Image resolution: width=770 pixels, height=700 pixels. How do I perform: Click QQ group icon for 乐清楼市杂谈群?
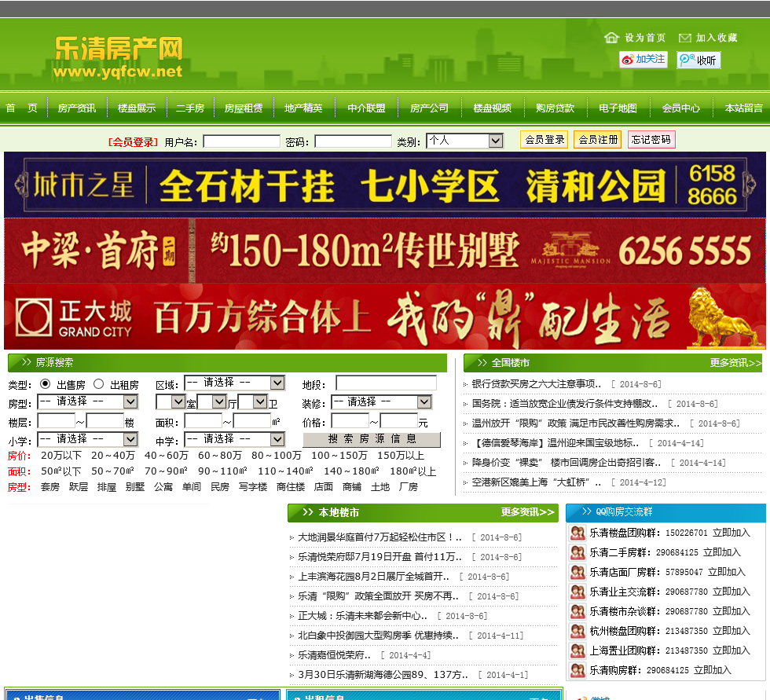(577, 612)
